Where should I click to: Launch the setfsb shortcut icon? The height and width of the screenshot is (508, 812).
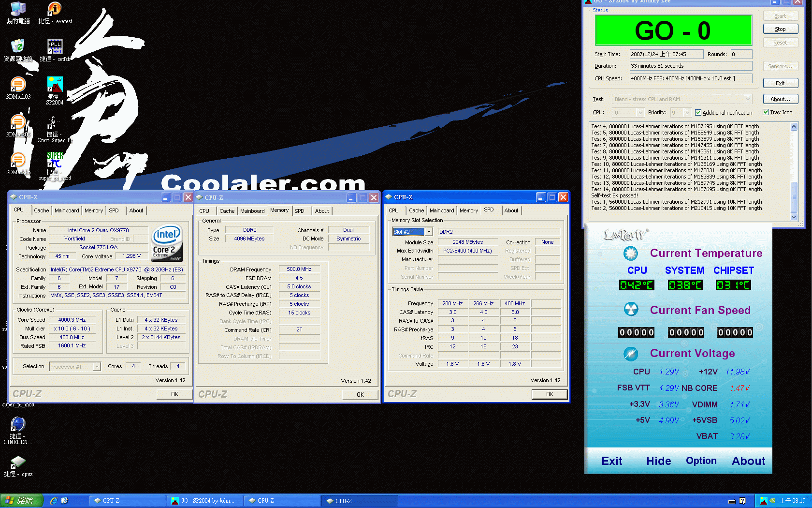[55, 50]
